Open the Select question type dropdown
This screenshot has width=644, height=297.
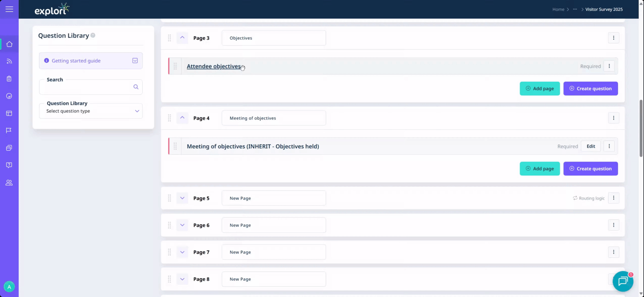91,111
